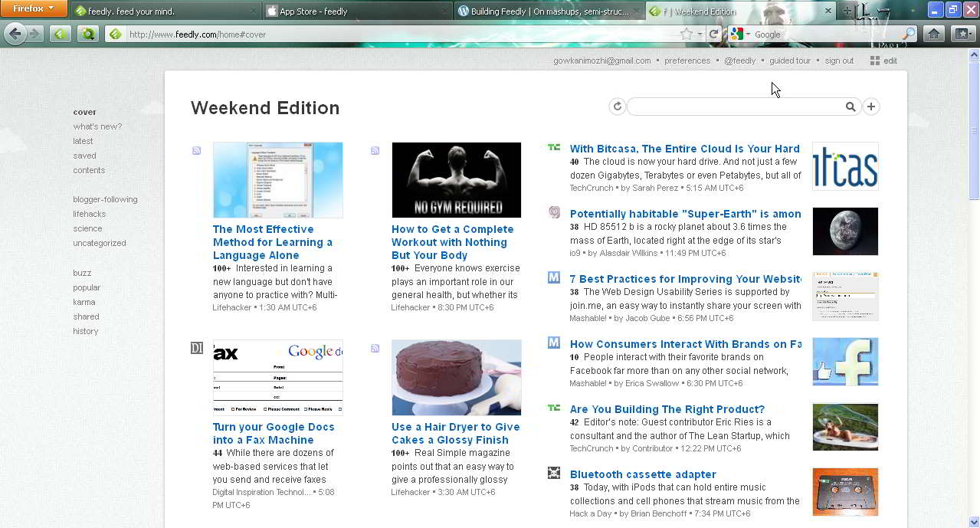Open 'history' in the sidebar
The image size is (980, 528).
click(x=85, y=331)
